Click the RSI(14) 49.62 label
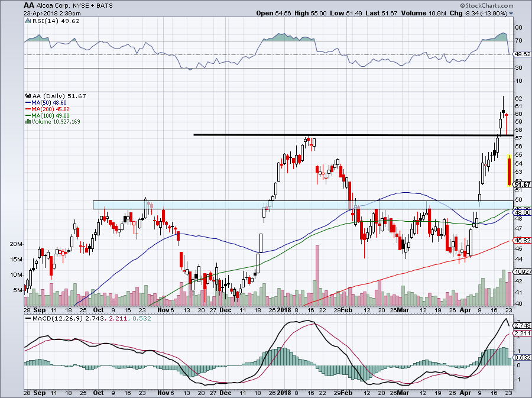The image size is (532, 398). tap(56, 21)
